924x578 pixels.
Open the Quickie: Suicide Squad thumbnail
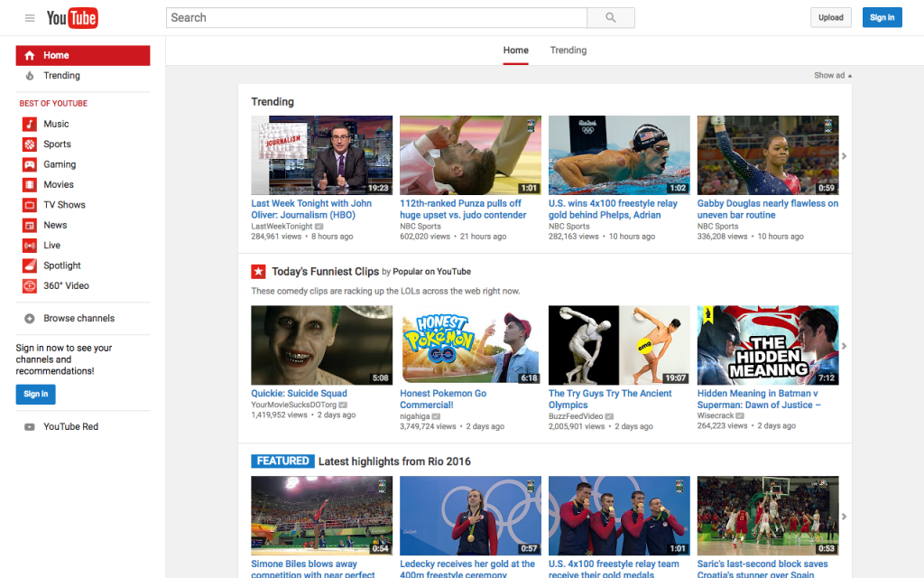click(x=322, y=345)
